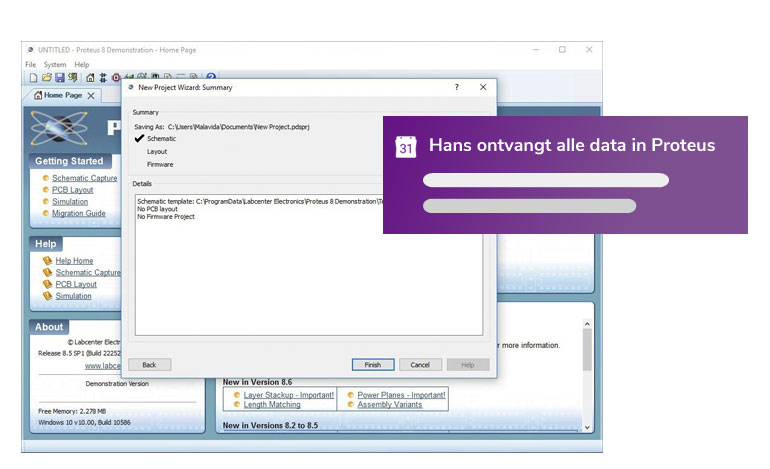The height and width of the screenshot is (469, 770).
Task: Open Simulation link under Getting Started
Action: (x=70, y=201)
